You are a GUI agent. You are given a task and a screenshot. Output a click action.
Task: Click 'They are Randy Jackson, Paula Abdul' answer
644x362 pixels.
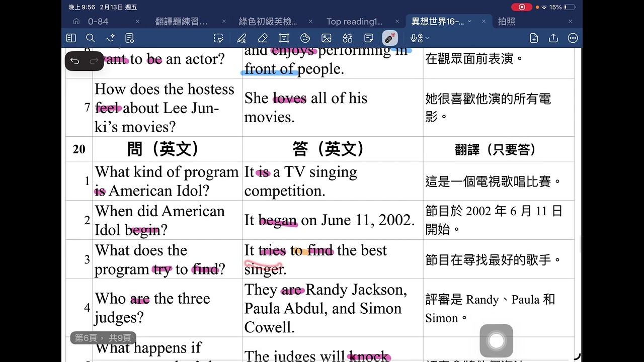[x=326, y=308]
